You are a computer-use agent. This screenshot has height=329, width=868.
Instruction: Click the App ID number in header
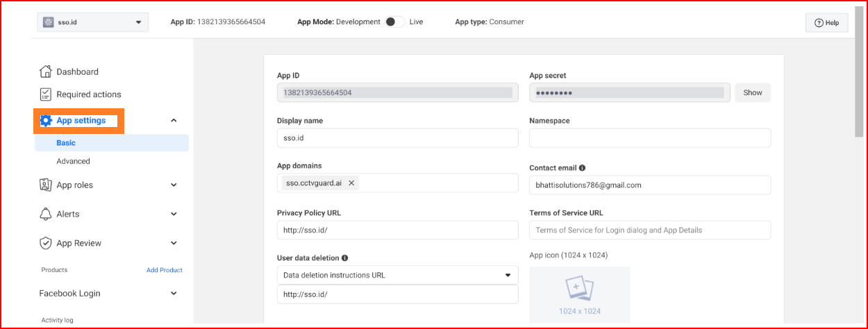coord(231,22)
